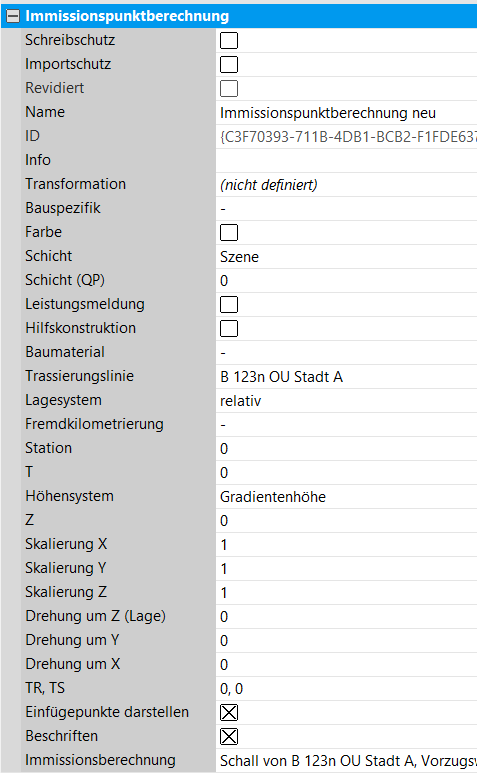Viewport: 477px width, 773px height.
Task: Edit the Drehung um Z (Lage) value
Action: (x=346, y=617)
